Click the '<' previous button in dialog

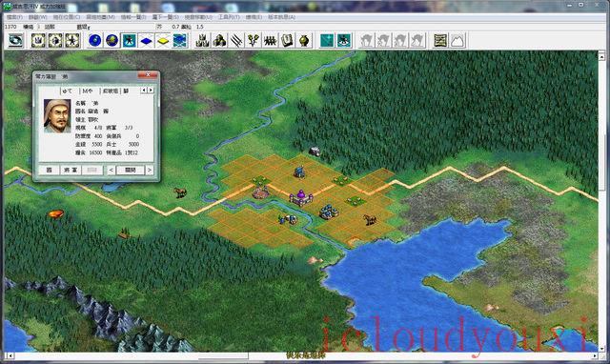point(111,170)
